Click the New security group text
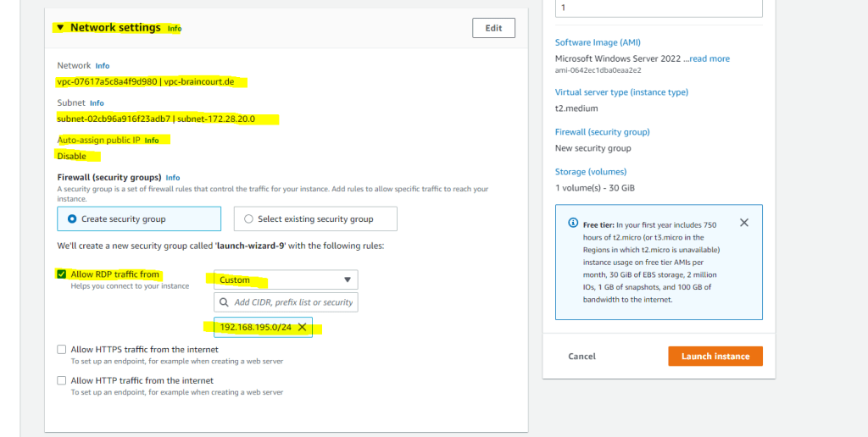868x437 pixels. [x=593, y=148]
